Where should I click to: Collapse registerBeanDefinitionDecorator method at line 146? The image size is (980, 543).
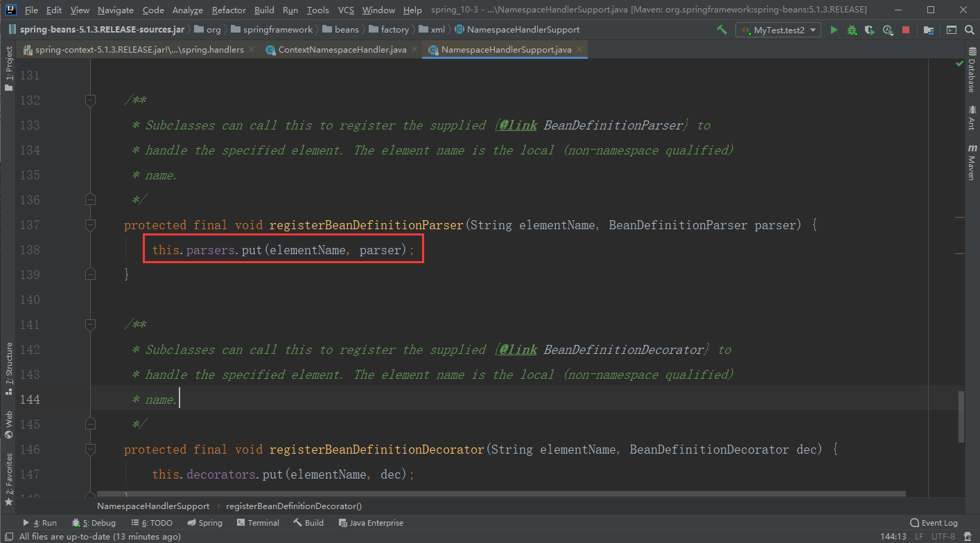[x=90, y=449]
